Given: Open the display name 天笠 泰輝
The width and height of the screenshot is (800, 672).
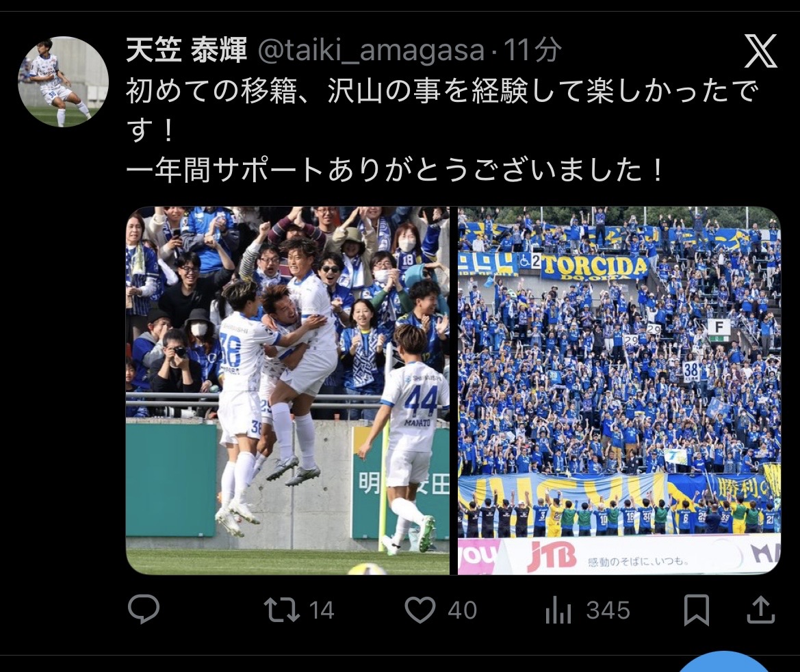Looking at the screenshot, I should click(186, 50).
